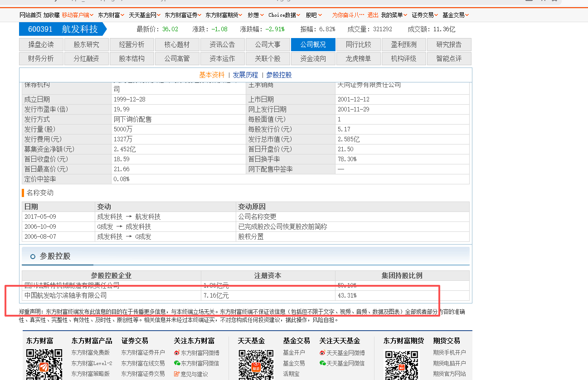Switch to the 核心题材 tab
588x380 pixels.
click(177, 44)
